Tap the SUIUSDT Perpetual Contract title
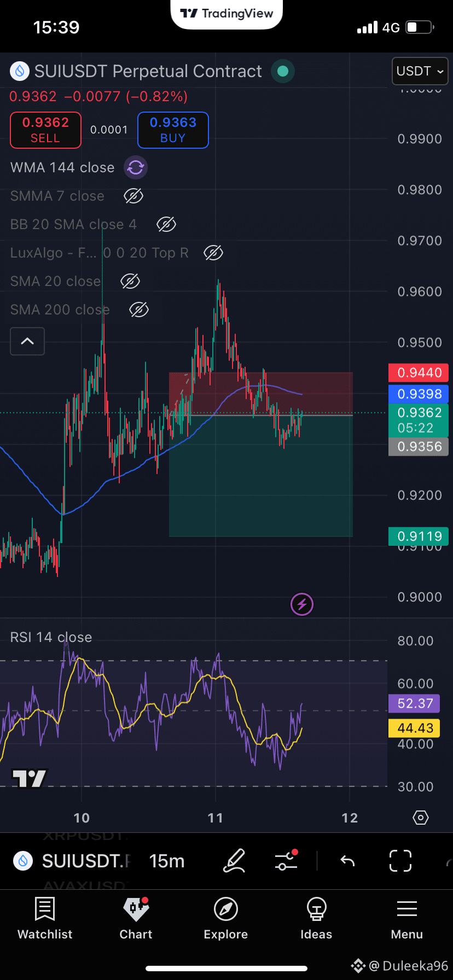The width and height of the screenshot is (453, 980). 148,71
